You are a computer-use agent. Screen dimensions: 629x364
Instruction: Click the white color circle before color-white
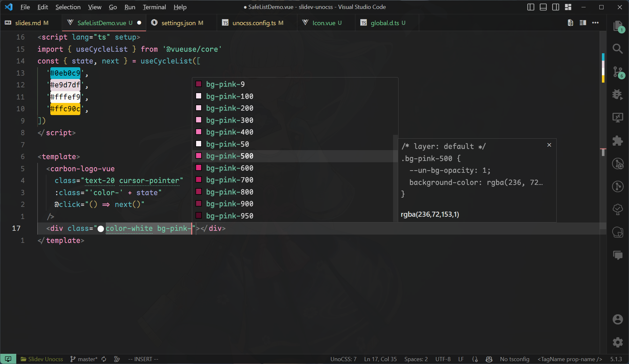point(101,229)
